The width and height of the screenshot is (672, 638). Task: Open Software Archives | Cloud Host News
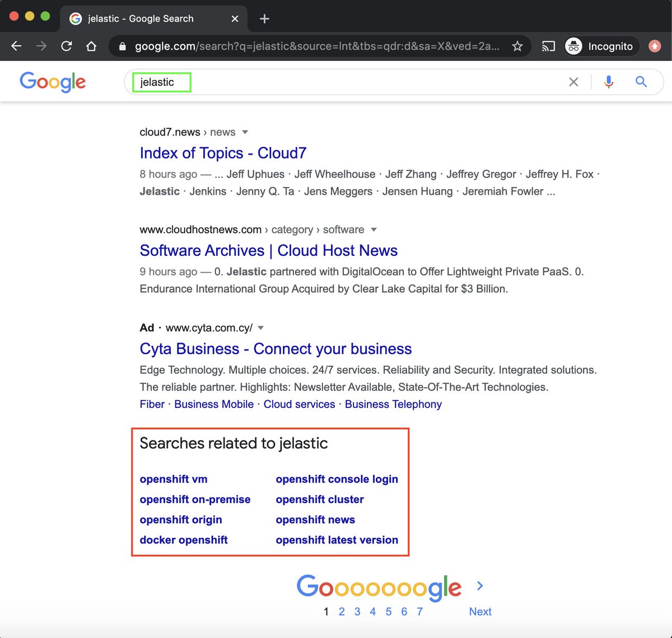pos(269,250)
